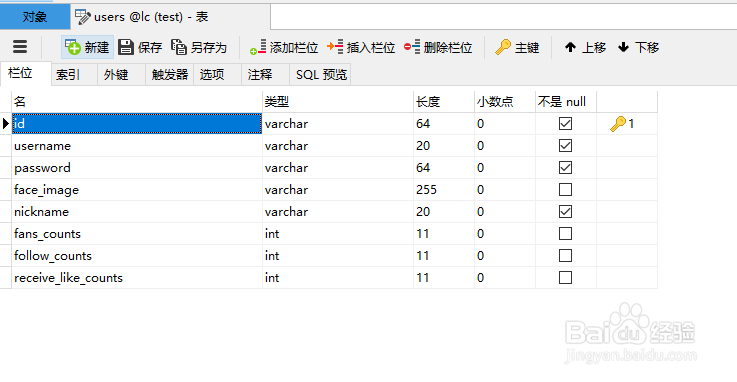This screenshot has height=382, width=737.
Task: Click the primary key icon in id row
Action: coord(618,124)
